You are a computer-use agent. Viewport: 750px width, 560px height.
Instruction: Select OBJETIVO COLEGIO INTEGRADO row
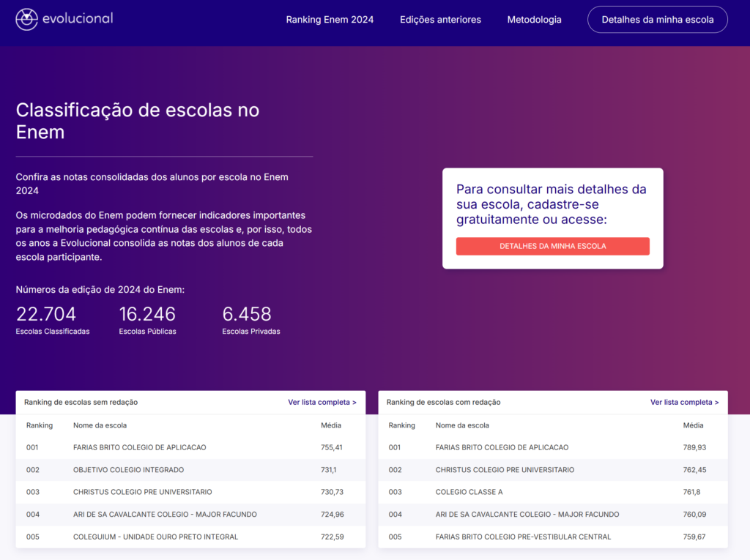[x=190, y=470]
